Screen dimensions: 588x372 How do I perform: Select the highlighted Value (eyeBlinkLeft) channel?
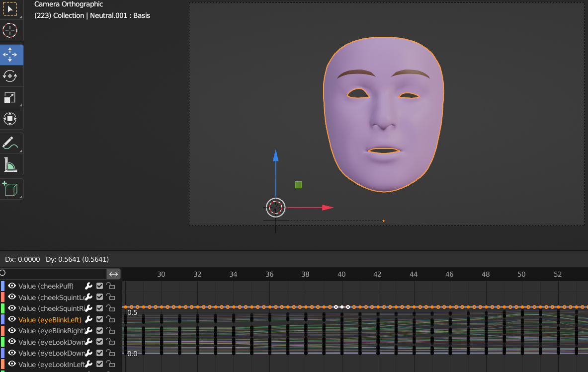(50, 319)
